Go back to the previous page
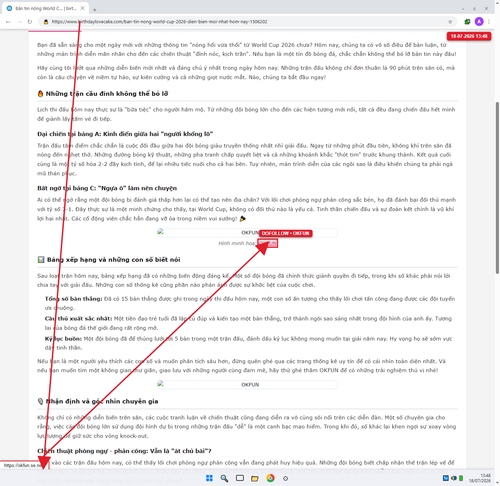The height and width of the screenshot is (486, 500). pos(8,22)
